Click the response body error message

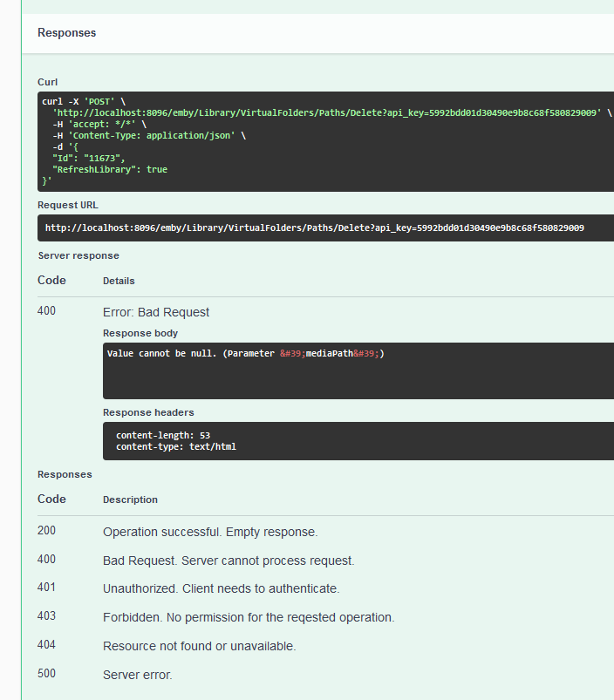(x=245, y=353)
